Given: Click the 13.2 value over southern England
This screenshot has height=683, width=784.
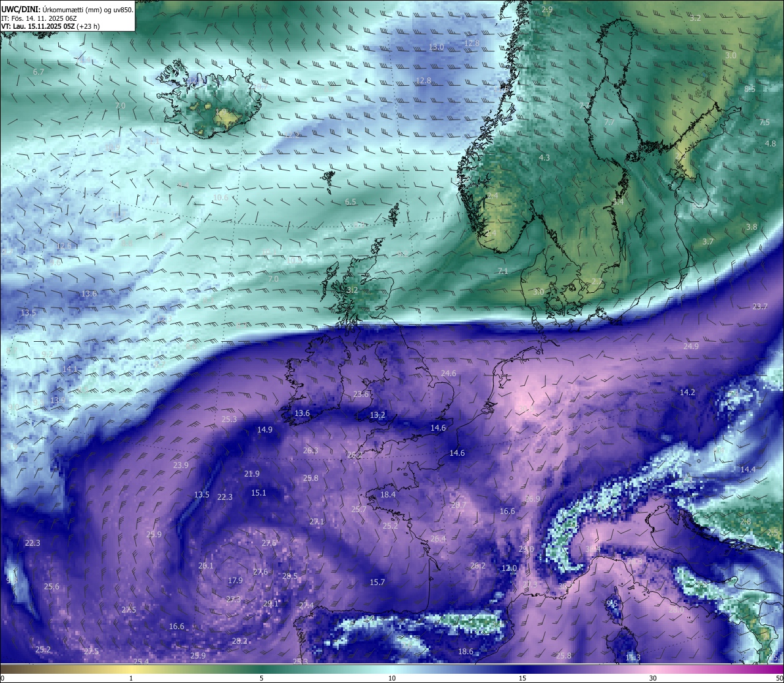Looking at the screenshot, I should click(x=377, y=415).
